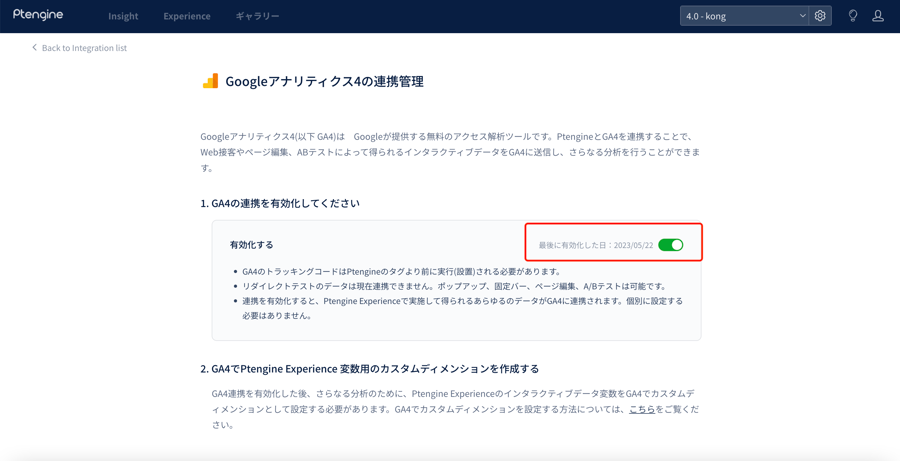Open the ギャラリー menu item

click(257, 16)
